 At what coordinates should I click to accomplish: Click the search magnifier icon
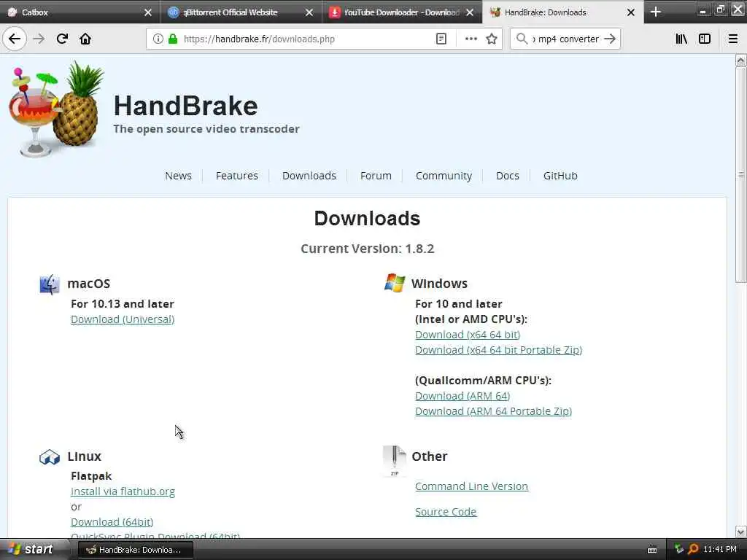tap(522, 39)
